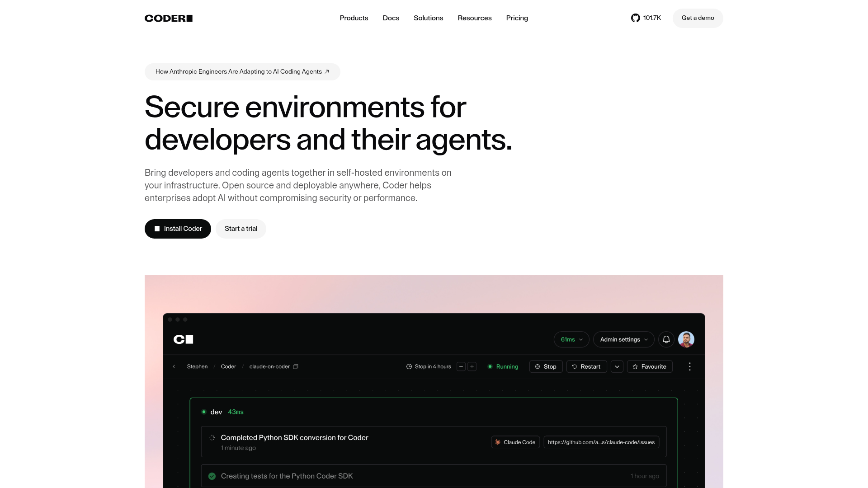
Task: Open the Anthropic Engineers article link
Action: coord(242,71)
